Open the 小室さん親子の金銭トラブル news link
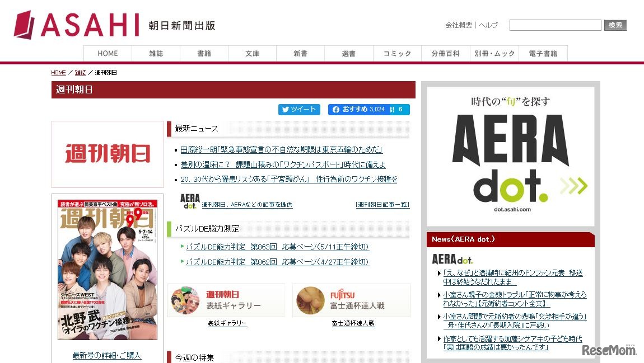The height and width of the screenshot is (363, 644). (515, 299)
